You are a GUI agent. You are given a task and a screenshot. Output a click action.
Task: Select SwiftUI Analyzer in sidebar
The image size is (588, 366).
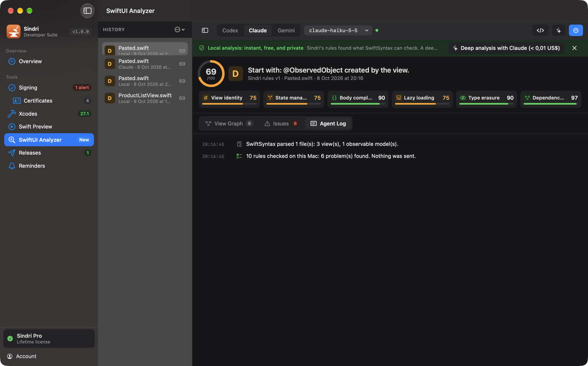49,140
